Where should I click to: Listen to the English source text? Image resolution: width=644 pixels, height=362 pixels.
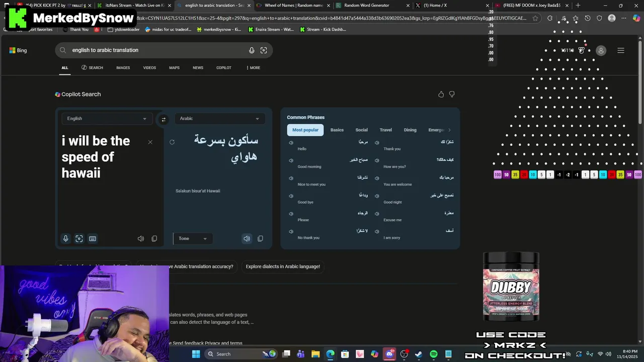pyautogui.click(x=141, y=239)
